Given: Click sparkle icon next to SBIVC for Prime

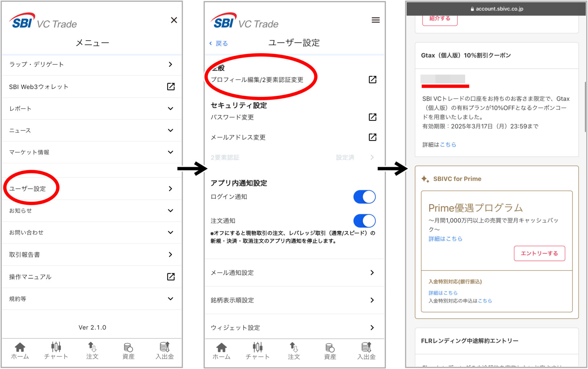Looking at the screenshot, I should [425, 179].
